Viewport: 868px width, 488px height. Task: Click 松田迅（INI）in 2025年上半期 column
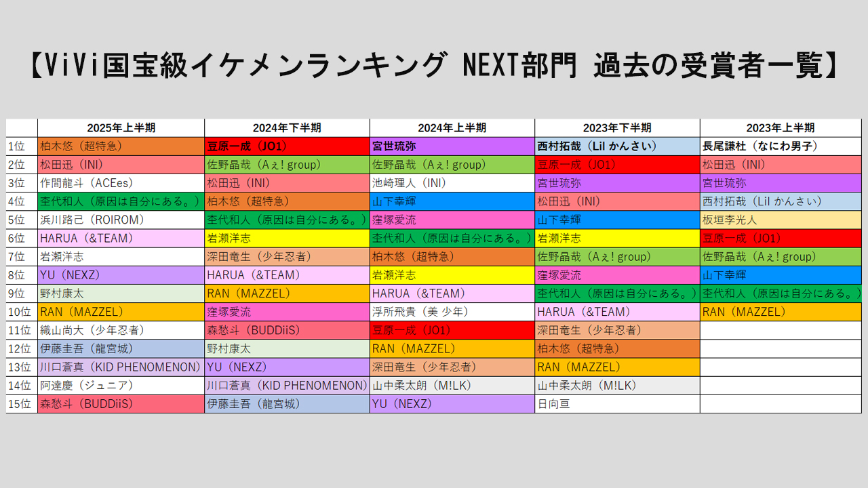click(x=121, y=165)
